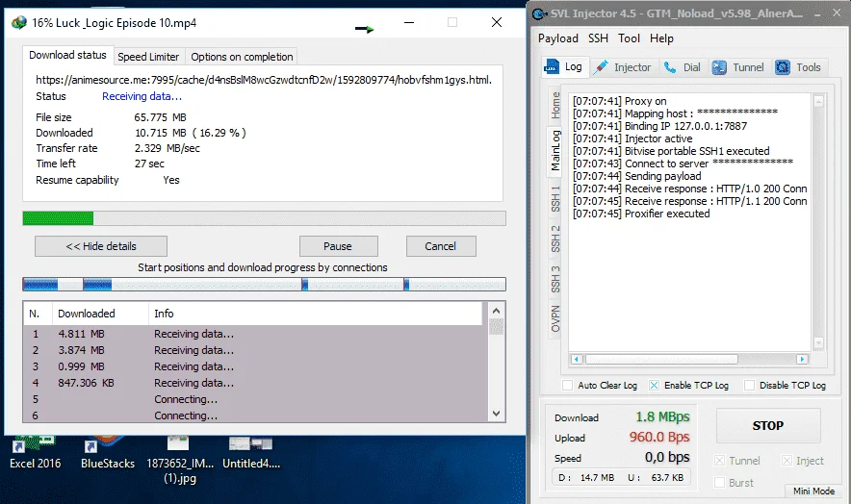851x504 pixels.
Task: Click the IDM globe icon in title bar
Action: pyautogui.click(x=19, y=23)
